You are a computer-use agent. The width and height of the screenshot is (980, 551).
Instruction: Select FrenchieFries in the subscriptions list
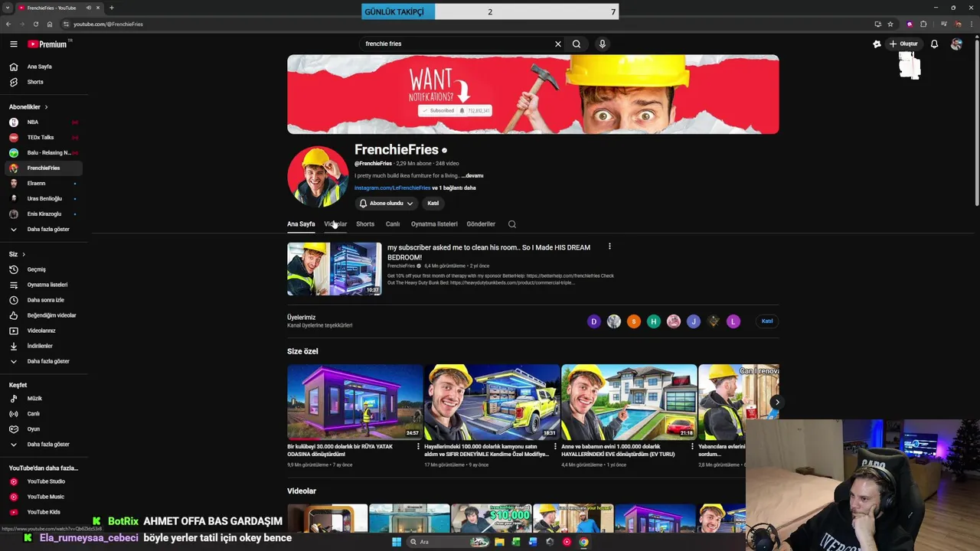click(42, 168)
